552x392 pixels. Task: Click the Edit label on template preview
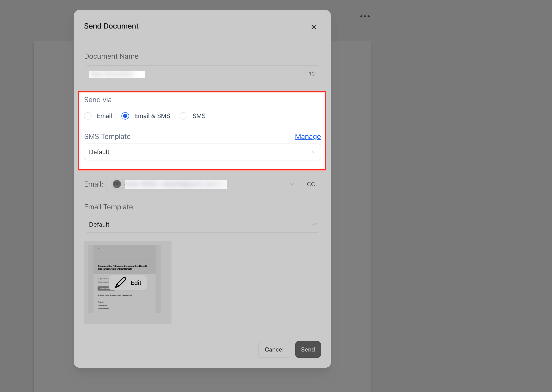pyautogui.click(x=136, y=283)
